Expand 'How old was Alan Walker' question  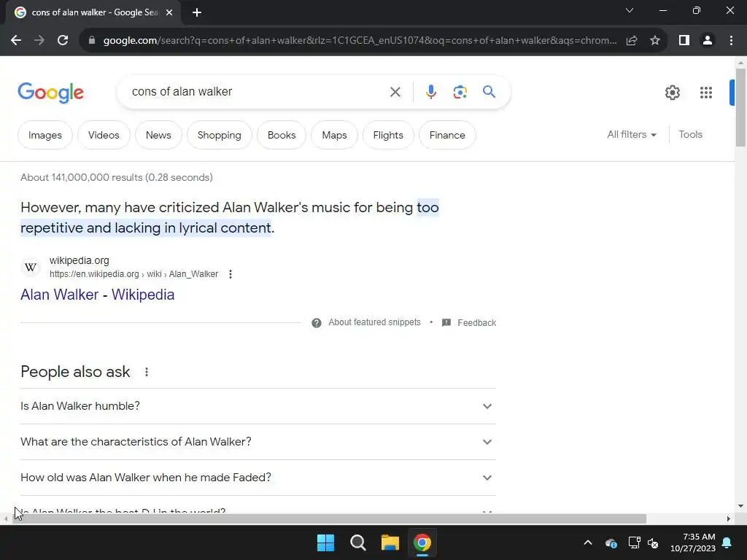pos(258,478)
